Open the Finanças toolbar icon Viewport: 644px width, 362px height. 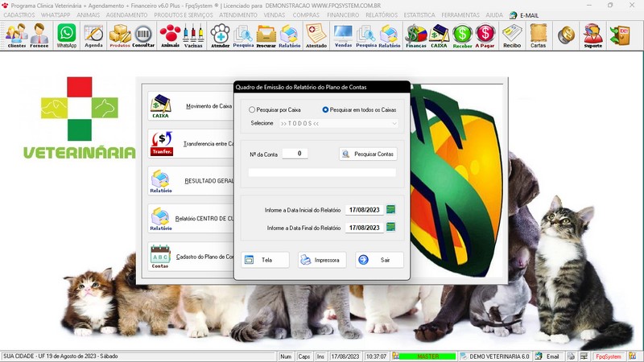pyautogui.click(x=415, y=34)
